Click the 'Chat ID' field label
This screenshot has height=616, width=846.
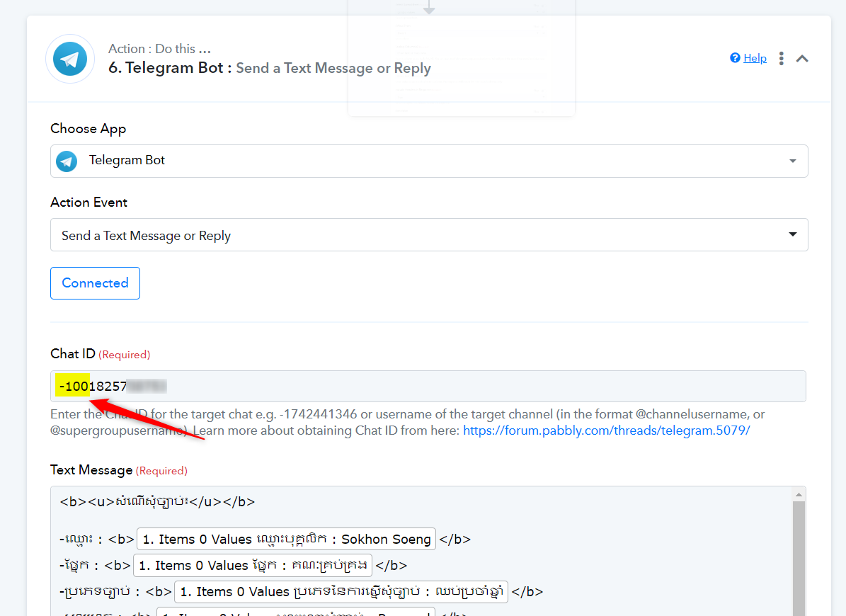(73, 354)
